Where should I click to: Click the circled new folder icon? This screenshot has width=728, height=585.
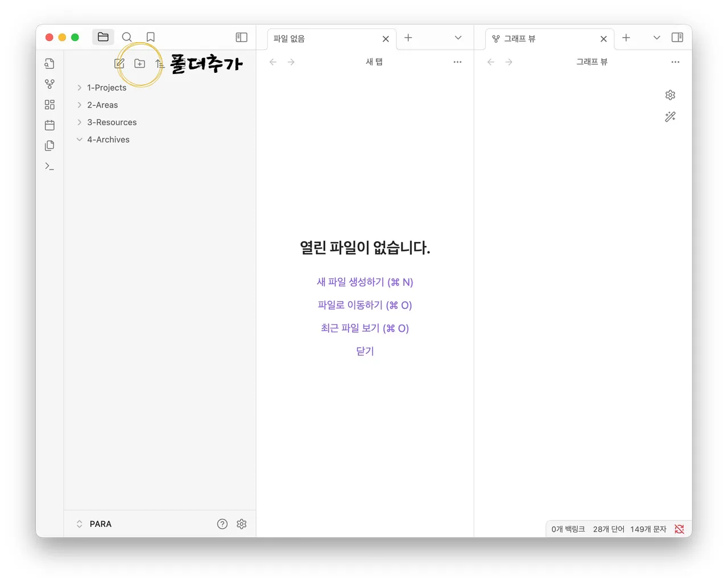pos(140,64)
